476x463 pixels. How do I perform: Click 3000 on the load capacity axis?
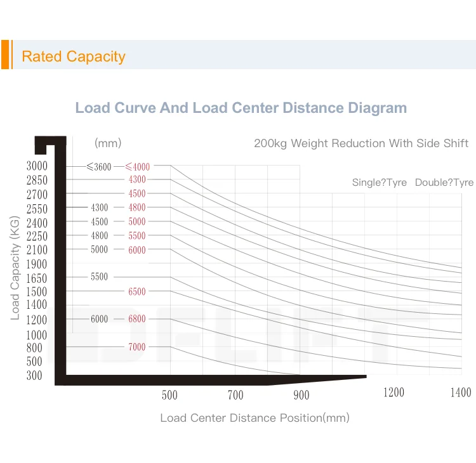pos(37,166)
